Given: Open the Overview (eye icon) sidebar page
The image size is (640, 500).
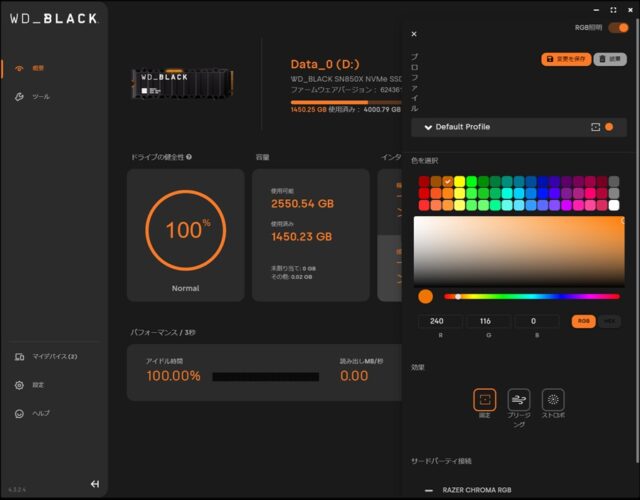Looking at the screenshot, I should (29, 68).
